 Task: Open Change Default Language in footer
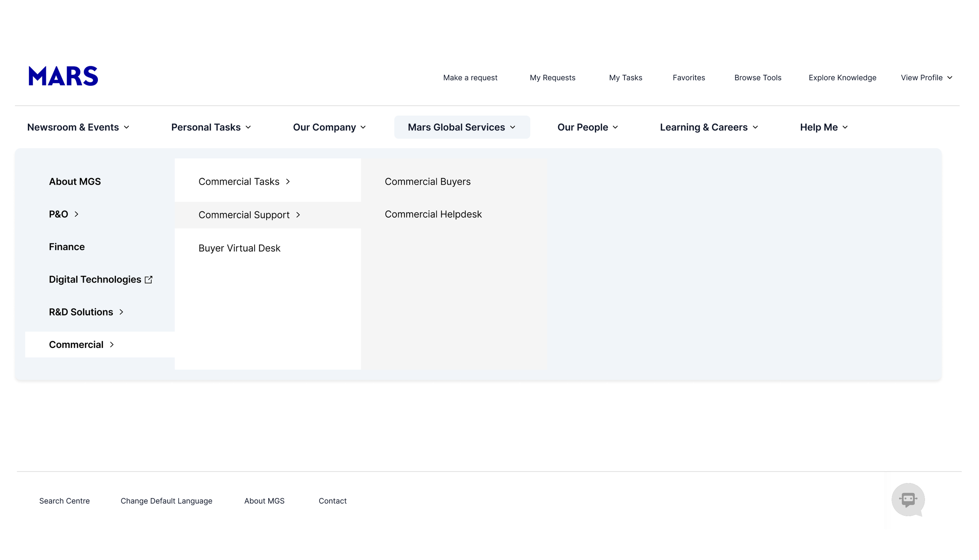166,501
